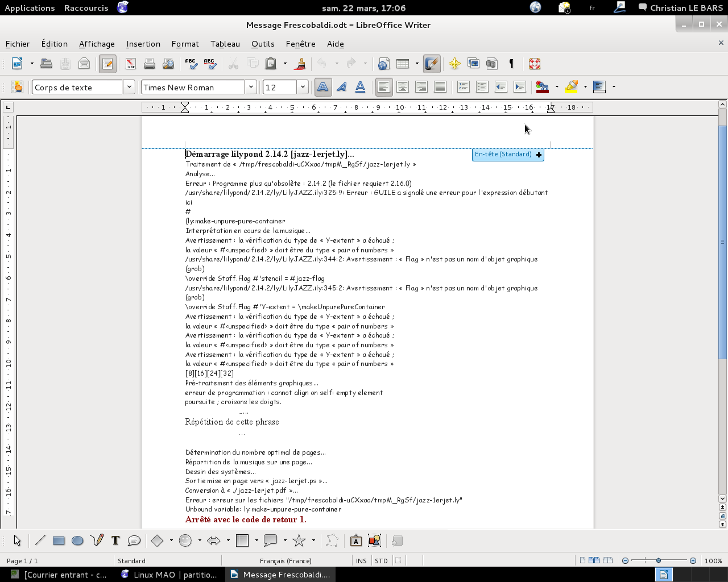This screenshot has width=728, height=582.
Task: Open the Table grid dropdown arrow
Action: tap(417, 64)
